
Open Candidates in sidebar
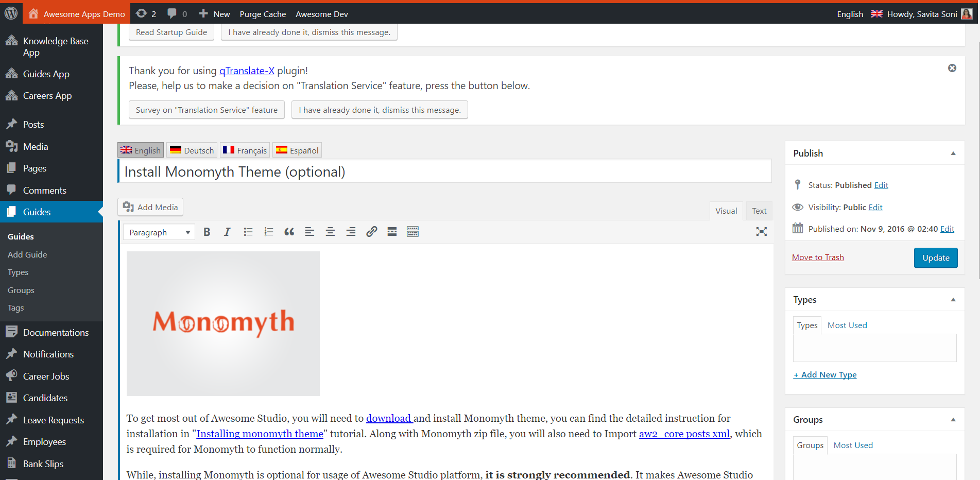51,398
